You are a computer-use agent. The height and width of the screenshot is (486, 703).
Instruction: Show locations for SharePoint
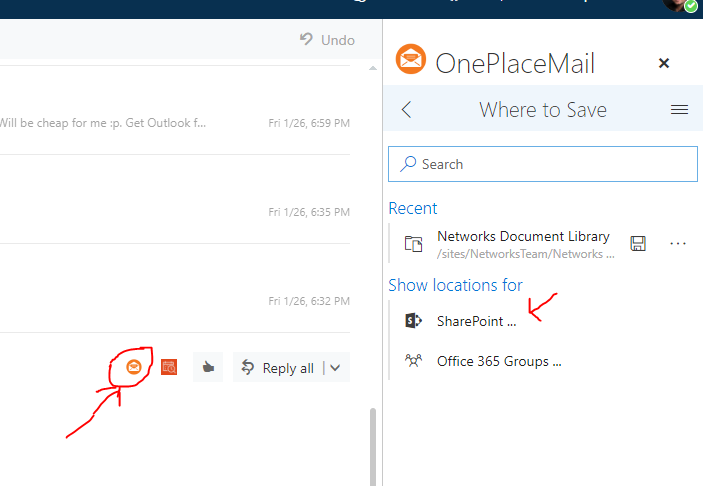tap(476, 321)
